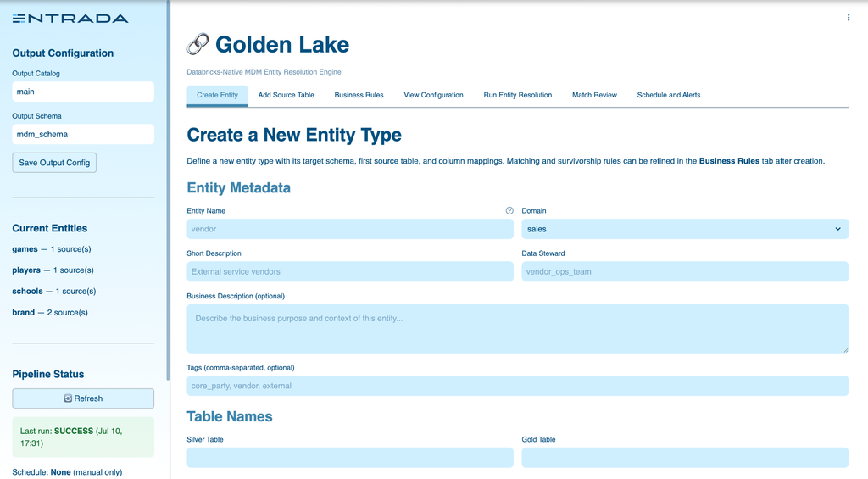Click the Data Steward field
Screen dimensions: 868x479
pos(685,271)
